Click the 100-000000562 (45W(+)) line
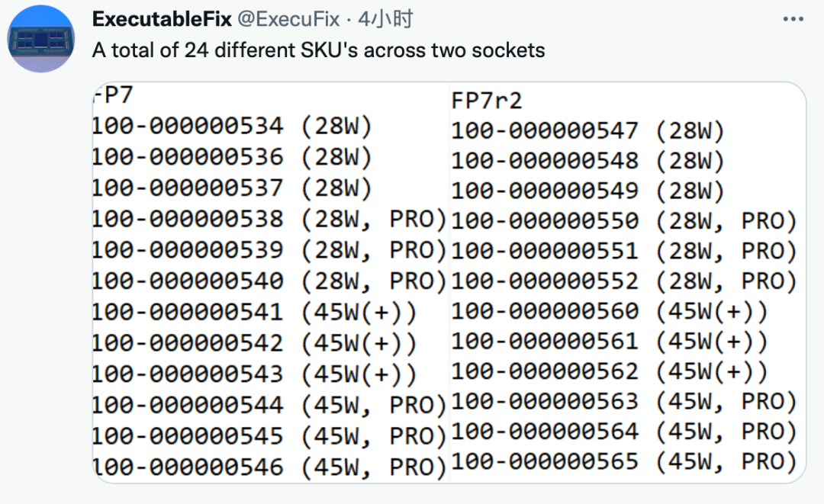This screenshot has width=824, height=504. point(610,371)
